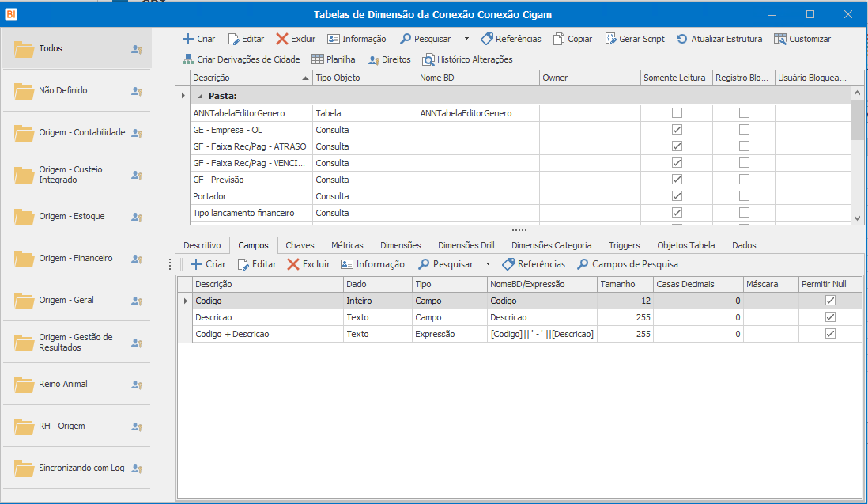Toggle Registro Bloqueado for GF - Faixa Rec/Pag - ATRASO

[x=744, y=146]
